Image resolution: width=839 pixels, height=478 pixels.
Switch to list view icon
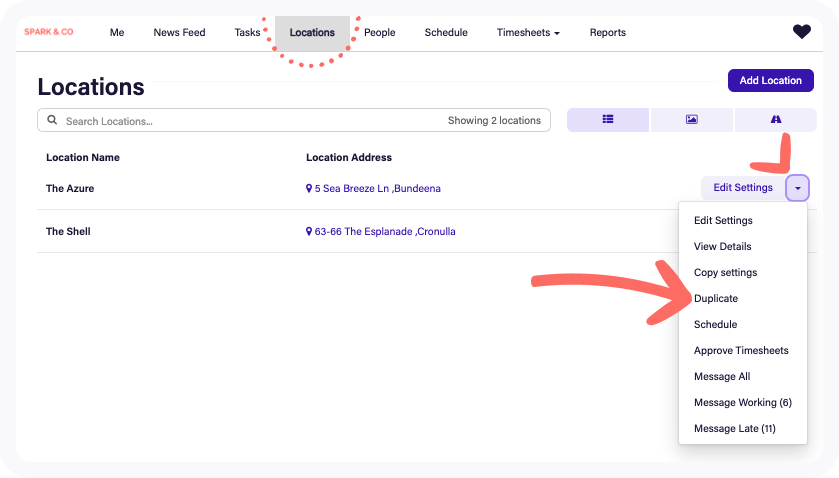pos(608,120)
